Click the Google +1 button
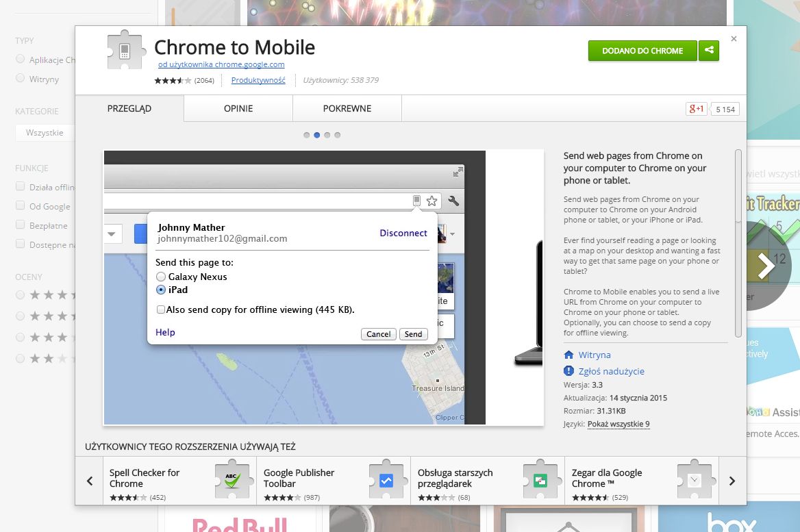Screen dimensions: 800x532 coord(697,109)
